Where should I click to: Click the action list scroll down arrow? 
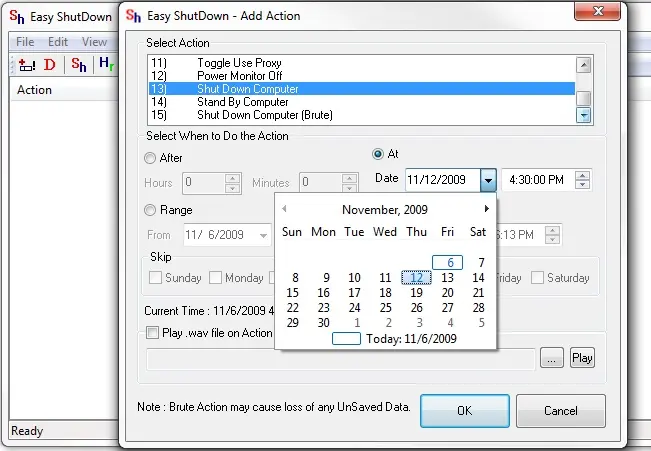pyautogui.click(x=584, y=115)
